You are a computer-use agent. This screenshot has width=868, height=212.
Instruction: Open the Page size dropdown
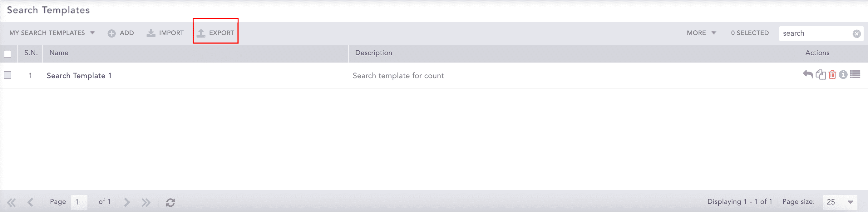[840, 202]
